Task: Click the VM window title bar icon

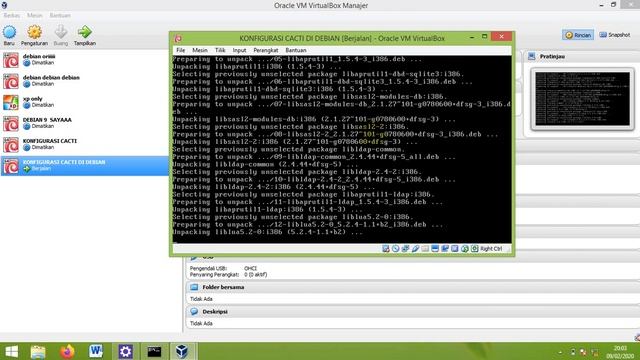Action: click(x=178, y=38)
